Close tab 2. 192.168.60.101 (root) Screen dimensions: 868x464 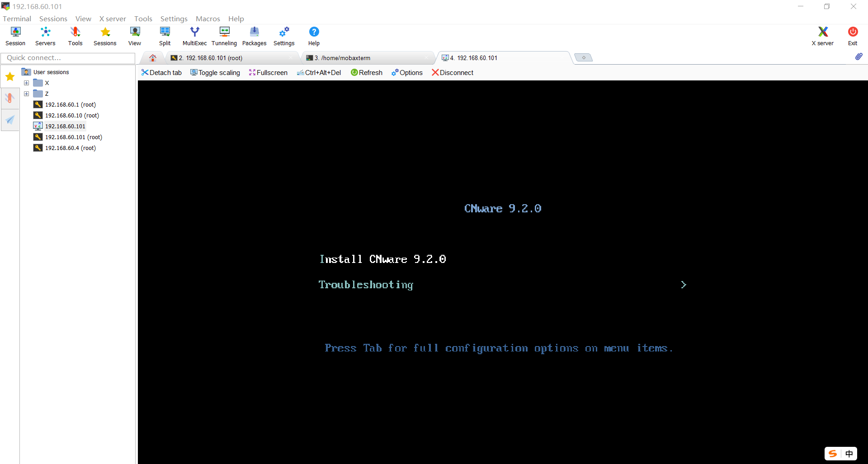[x=291, y=58]
